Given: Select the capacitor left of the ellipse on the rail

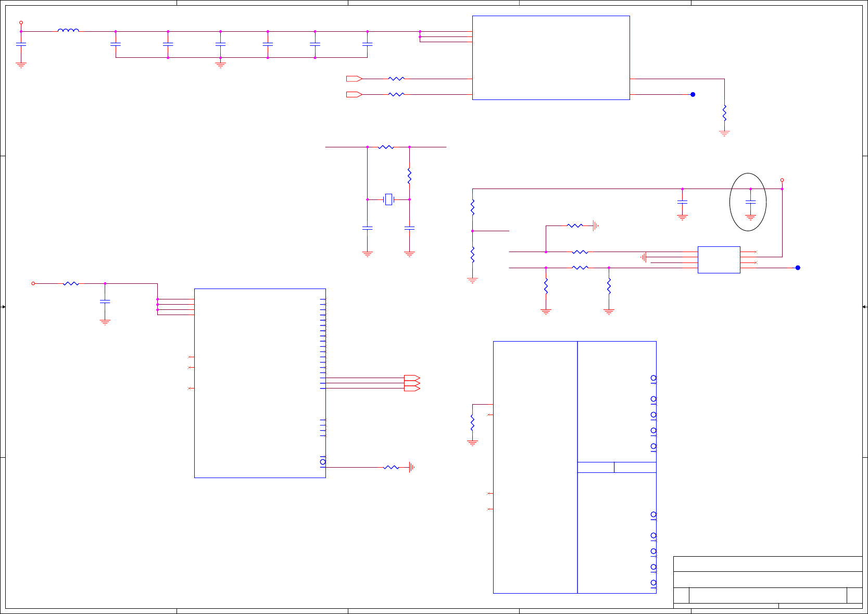Looking at the screenshot, I should point(682,202).
